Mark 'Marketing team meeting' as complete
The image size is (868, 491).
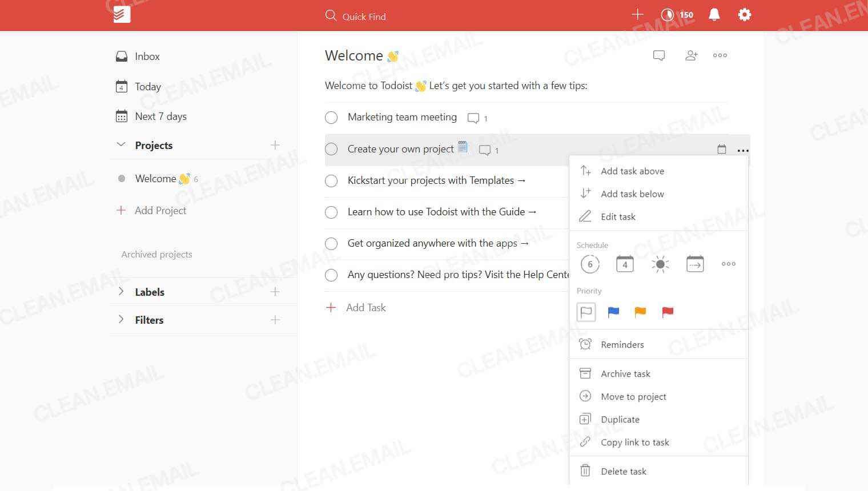[x=331, y=117]
